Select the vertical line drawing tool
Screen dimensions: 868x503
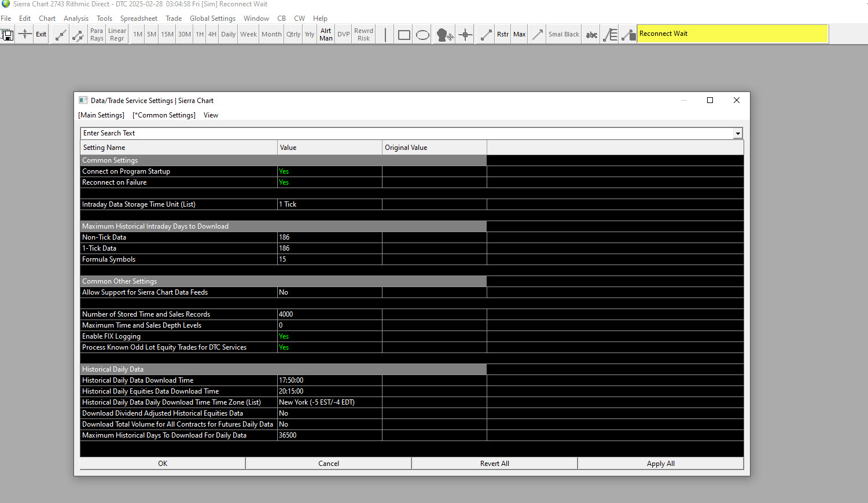385,35
